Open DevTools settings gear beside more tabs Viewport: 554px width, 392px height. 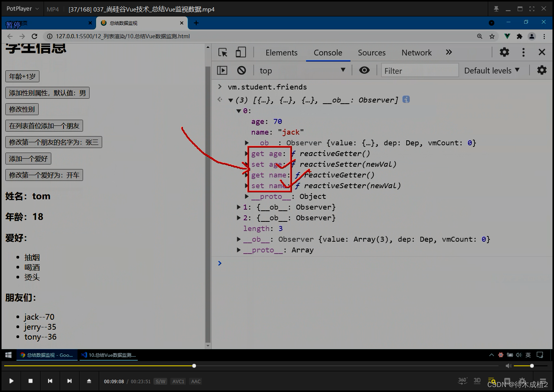(504, 52)
